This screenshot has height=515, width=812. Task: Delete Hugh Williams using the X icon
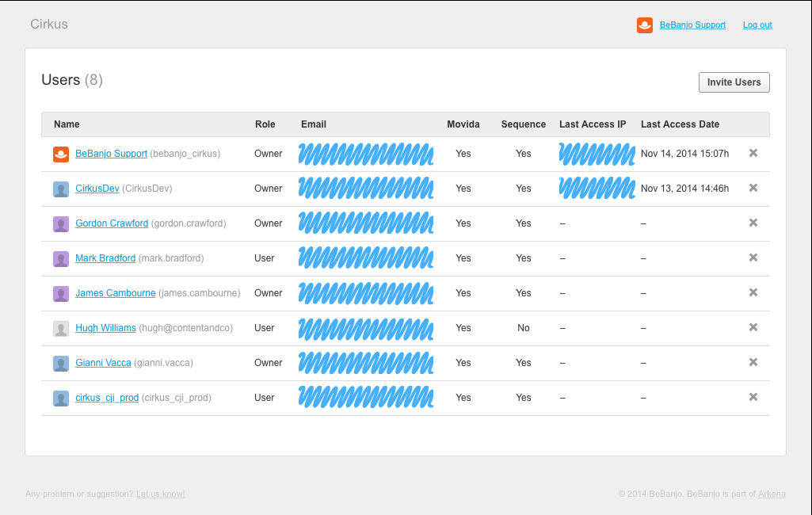point(753,327)
